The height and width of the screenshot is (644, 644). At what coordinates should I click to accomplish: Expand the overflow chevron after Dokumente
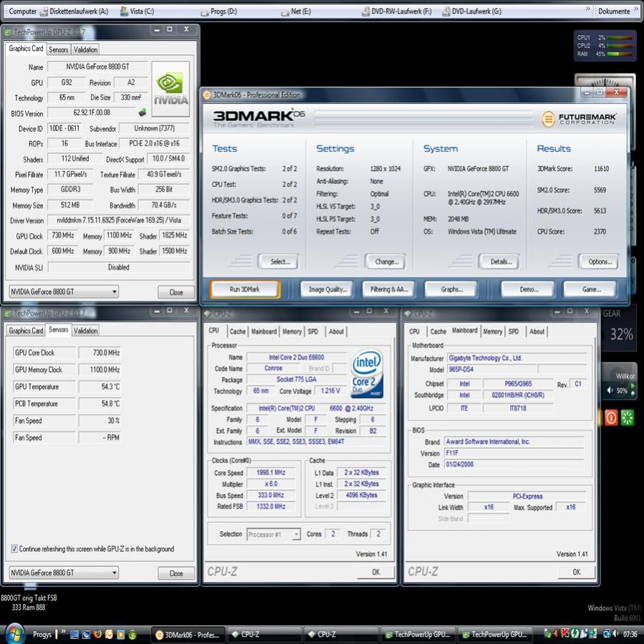click(x=636, y=9)
